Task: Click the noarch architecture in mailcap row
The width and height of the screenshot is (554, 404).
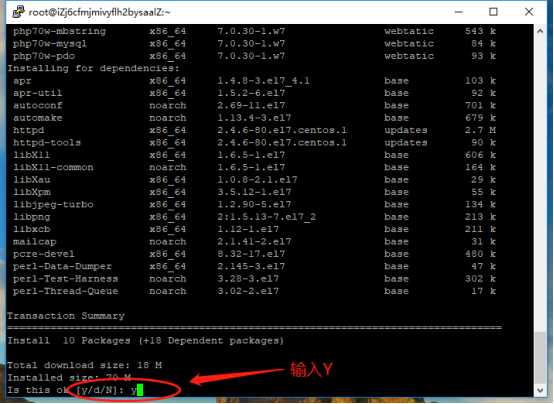Action: [167, 242]
